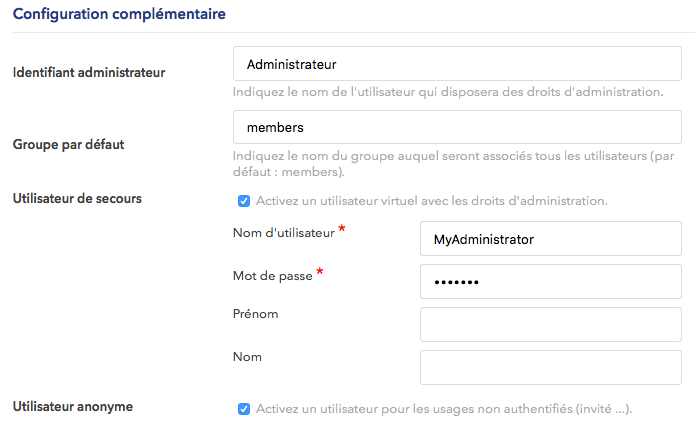This screenshot has width=695, height=423.
Task: Click the 'Activez un utilisateur virtuel' checkbox label
Action: (431, 201)
